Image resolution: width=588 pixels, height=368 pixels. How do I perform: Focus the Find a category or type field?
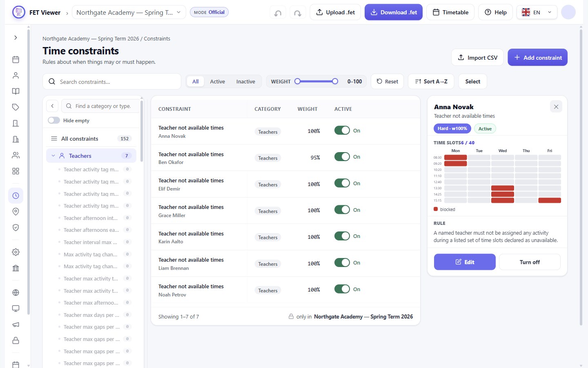click(x=100, y=106)
